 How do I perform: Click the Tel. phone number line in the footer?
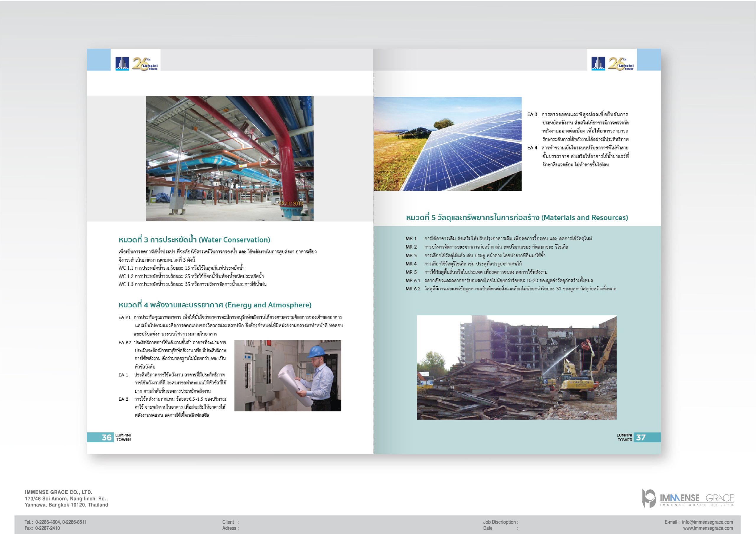56,522
